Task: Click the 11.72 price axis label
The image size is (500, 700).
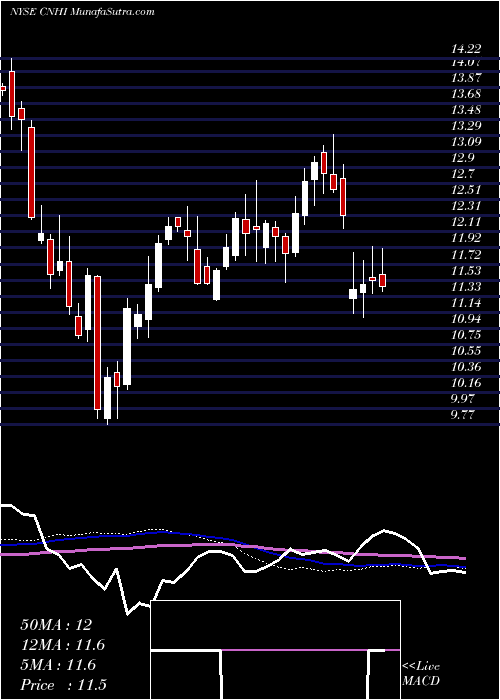Action: click(x=466, y=254)
